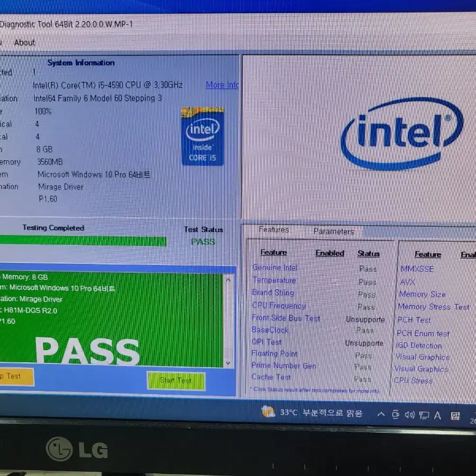Click the Start Test button
The width and height of the screenshot is (476, 476).
tap(176, 380)
